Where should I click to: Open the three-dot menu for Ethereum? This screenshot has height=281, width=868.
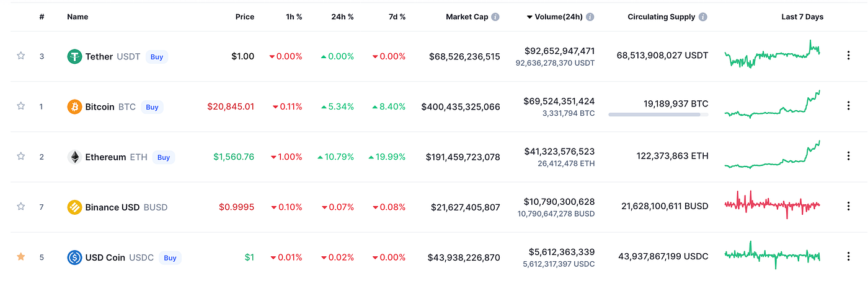tap(848, 157)
